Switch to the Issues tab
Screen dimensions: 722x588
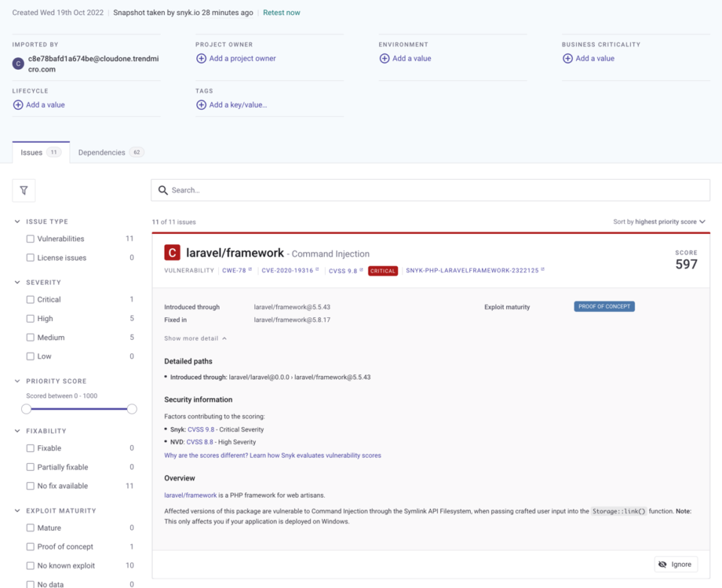[x=41, y=153]
